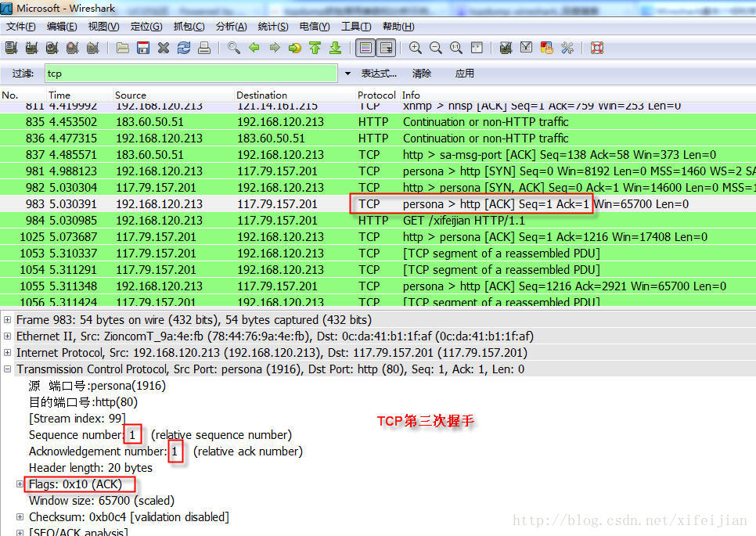Print packets printer icon
The image size is (756, 536).
point(204,48)
